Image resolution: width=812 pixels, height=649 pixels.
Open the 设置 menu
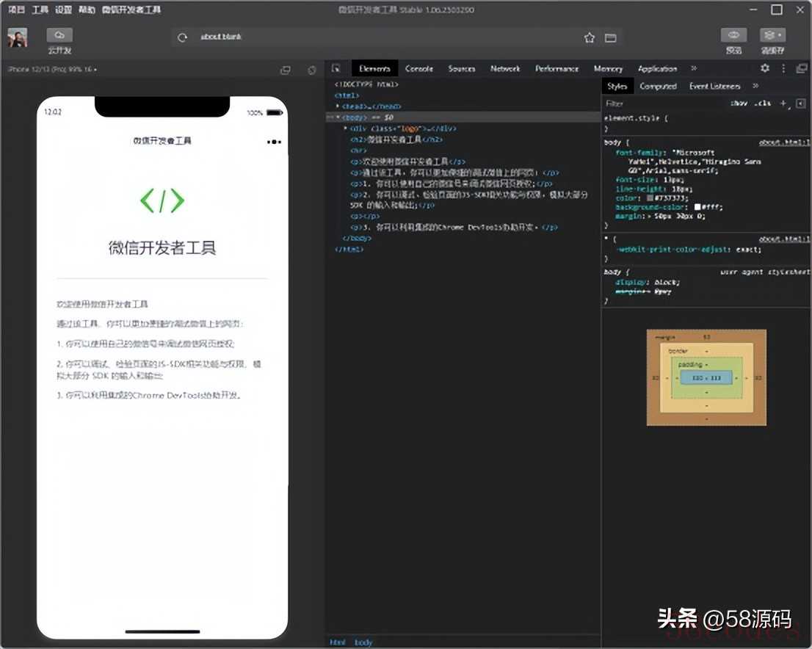click(63, 10)
